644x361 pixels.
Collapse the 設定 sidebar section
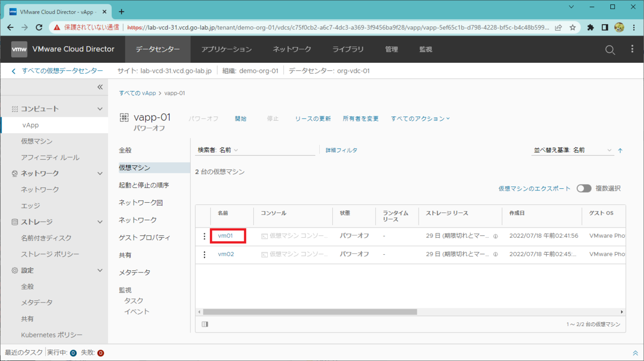[x=100, y=270]
